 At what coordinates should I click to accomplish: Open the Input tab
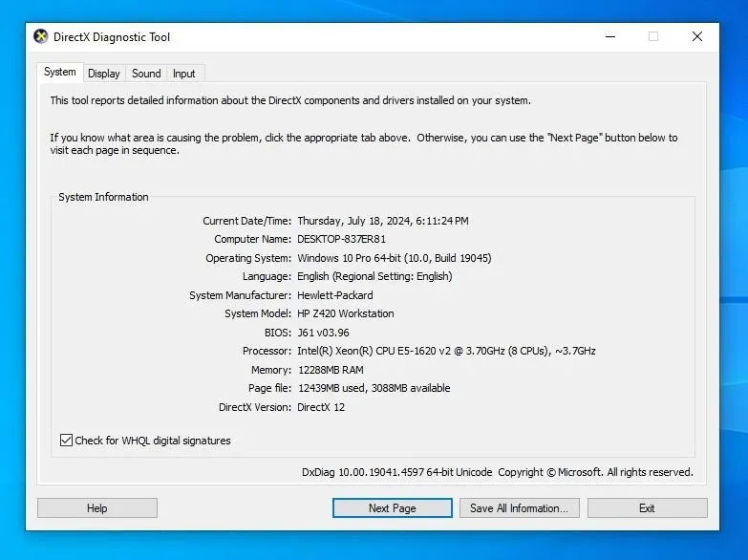tap(184, 74)
